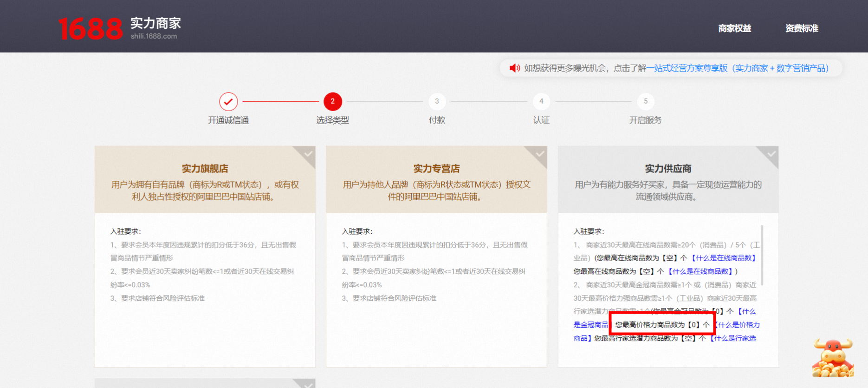Viewport: 868px width, 388px height.
Task: Click step 3 circle for 付款
Action: tap(437, 101)
